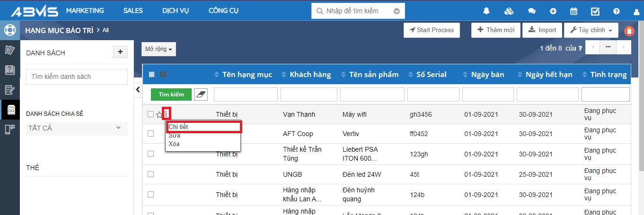Select the UNGB row checkbox
This screenshot has width=644, height=215.
pyautogui.click(x=150, y=174)
